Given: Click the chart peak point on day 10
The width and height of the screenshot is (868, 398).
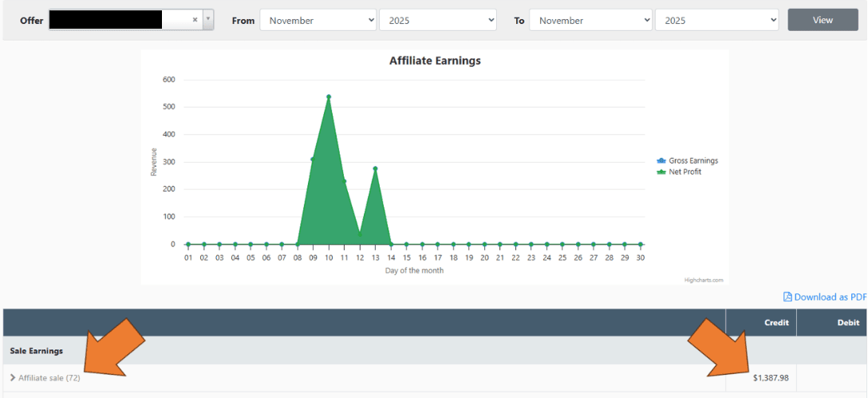Looking at the screenshot, I should tap(329, 97).
